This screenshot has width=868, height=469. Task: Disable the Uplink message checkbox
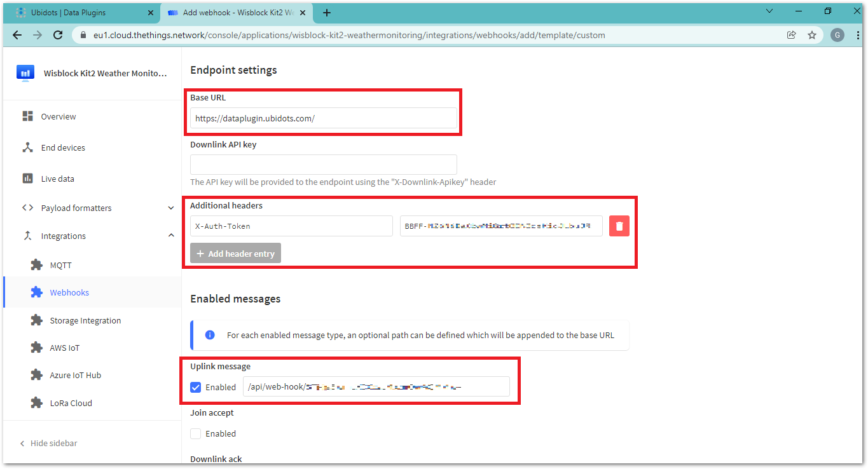click(196, 387)
